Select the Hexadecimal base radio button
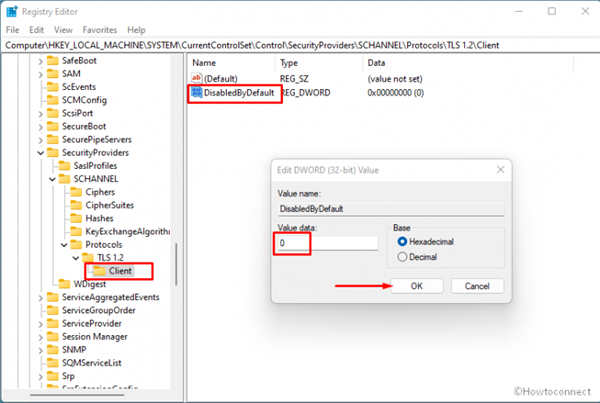The width and height of the screenshot is (600, 403). [402, 241]
